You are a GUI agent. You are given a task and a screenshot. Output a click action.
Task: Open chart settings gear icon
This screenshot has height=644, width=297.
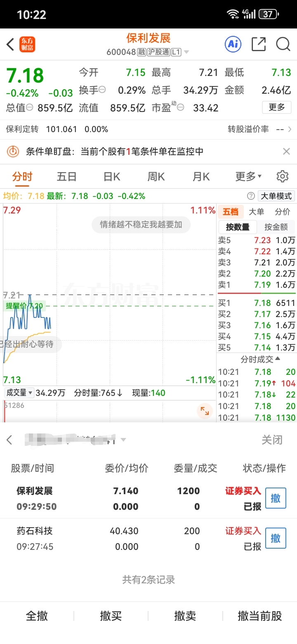tap(282, 177)
